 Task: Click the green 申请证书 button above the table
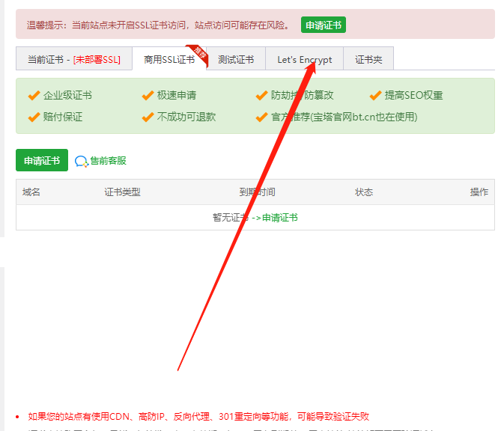pyautogui.click(x=42, y=161)
